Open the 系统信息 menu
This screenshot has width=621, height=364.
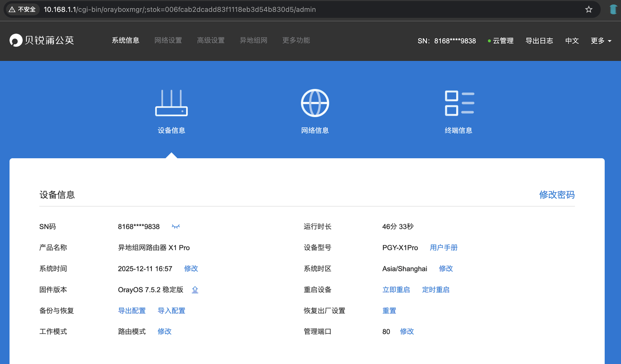click(x=125, y=40)
